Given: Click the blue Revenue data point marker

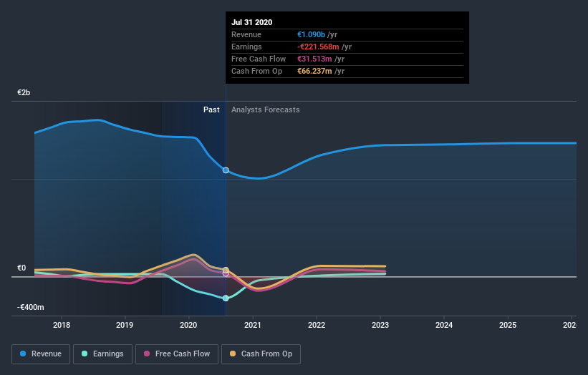Looking at the screenshot, I should pos(226,170).
